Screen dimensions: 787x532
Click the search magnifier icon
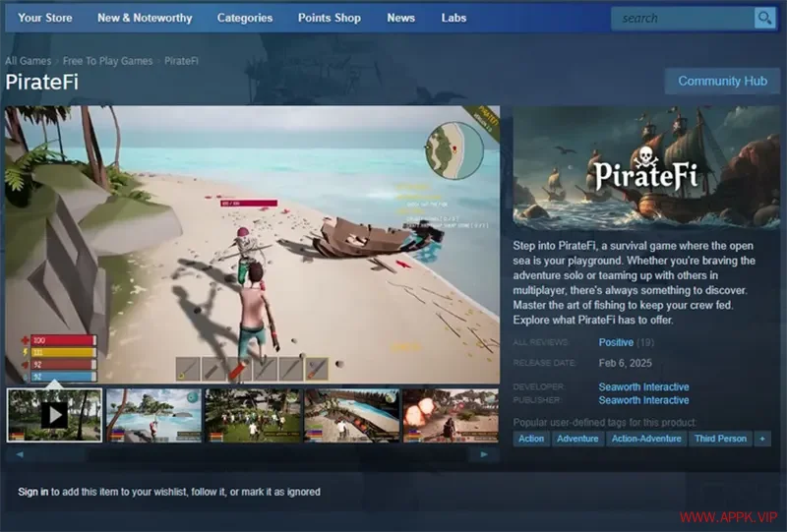(x=765, y=19)
